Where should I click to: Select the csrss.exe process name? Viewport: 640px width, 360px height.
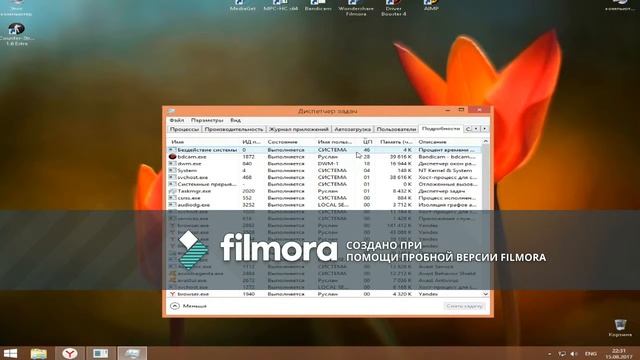tap(189, 198)
